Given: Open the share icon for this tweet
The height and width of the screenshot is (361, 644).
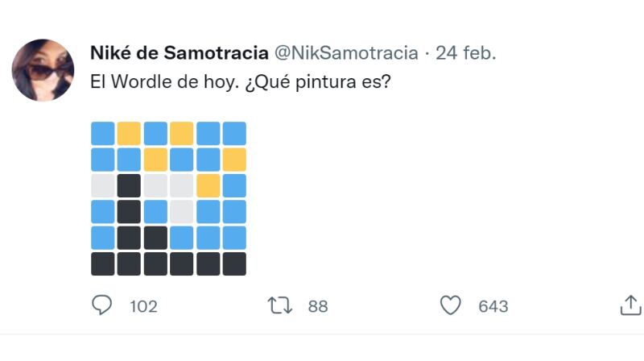Looking at the screenshot, I should point(630,305).
